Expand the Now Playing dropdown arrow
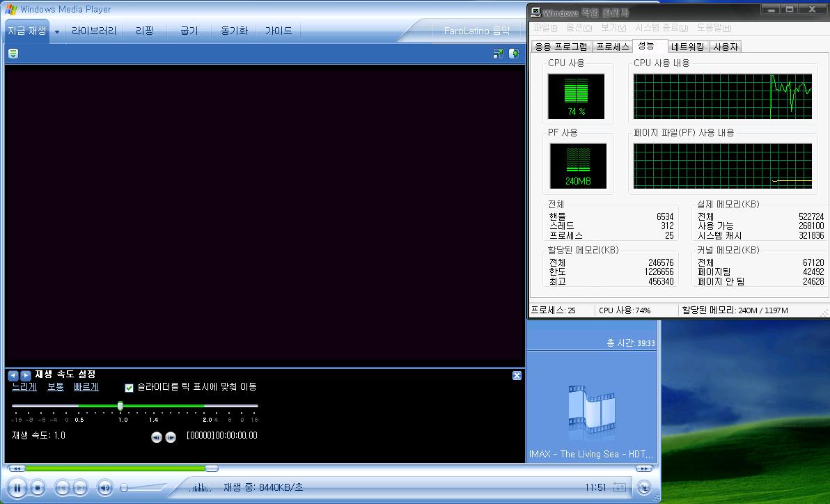 [x=57, y=32]
